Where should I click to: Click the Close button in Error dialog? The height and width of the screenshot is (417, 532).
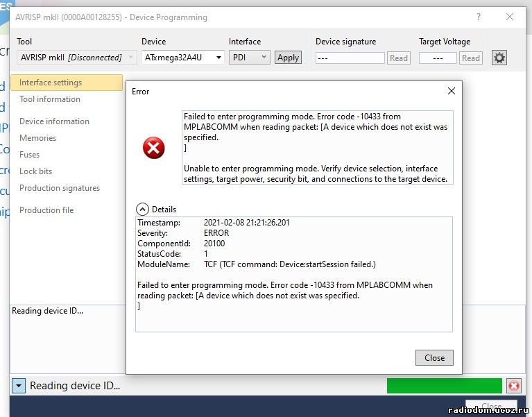434,357
